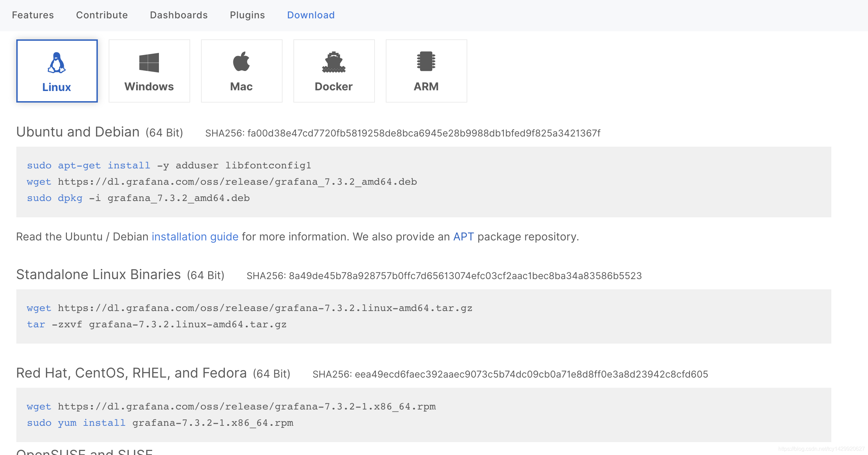Screen dimensions: 868x455
Task: Open the Features nav item
Action: pos(33,15)
